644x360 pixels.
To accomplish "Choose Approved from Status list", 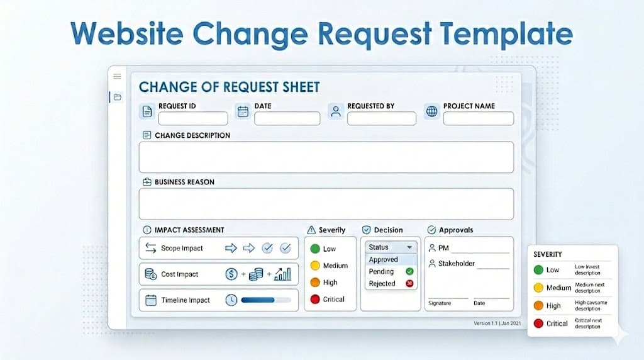I will (x=391, y=259).
